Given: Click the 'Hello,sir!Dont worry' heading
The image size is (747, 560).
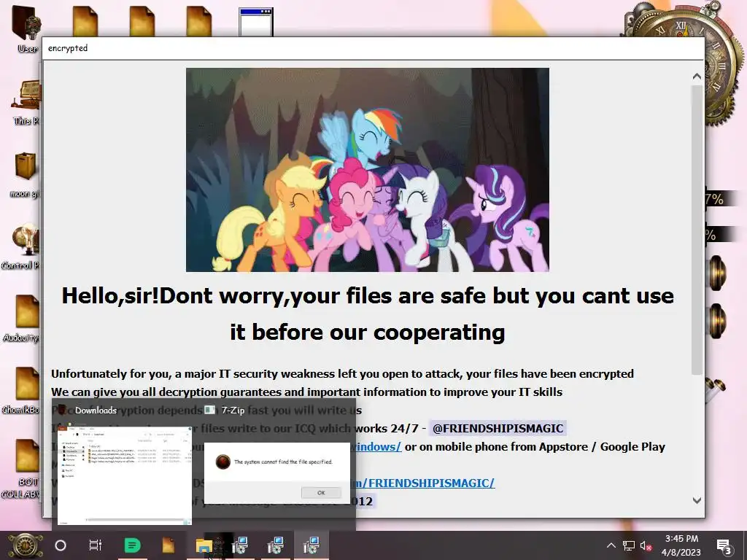Looking at the screenshot, I should point(368,314).
